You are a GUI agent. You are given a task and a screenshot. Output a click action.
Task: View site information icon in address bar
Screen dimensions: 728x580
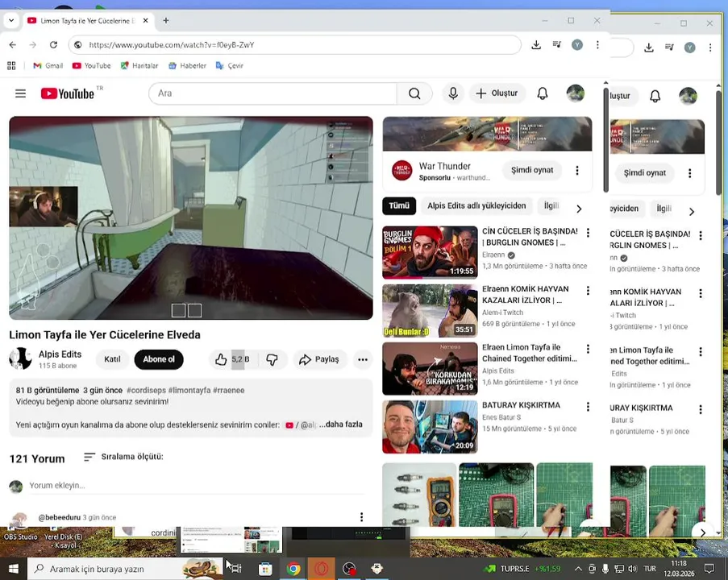point(78,45)
